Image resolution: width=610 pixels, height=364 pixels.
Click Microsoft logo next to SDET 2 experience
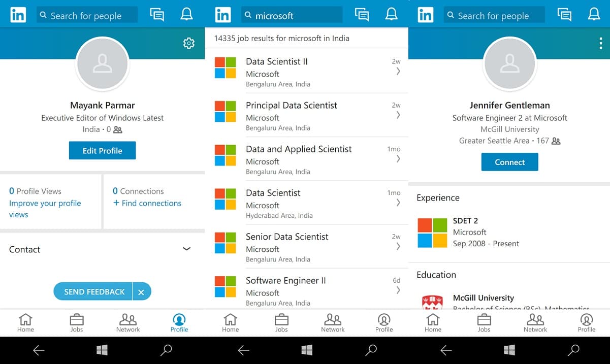click(432, 233)
